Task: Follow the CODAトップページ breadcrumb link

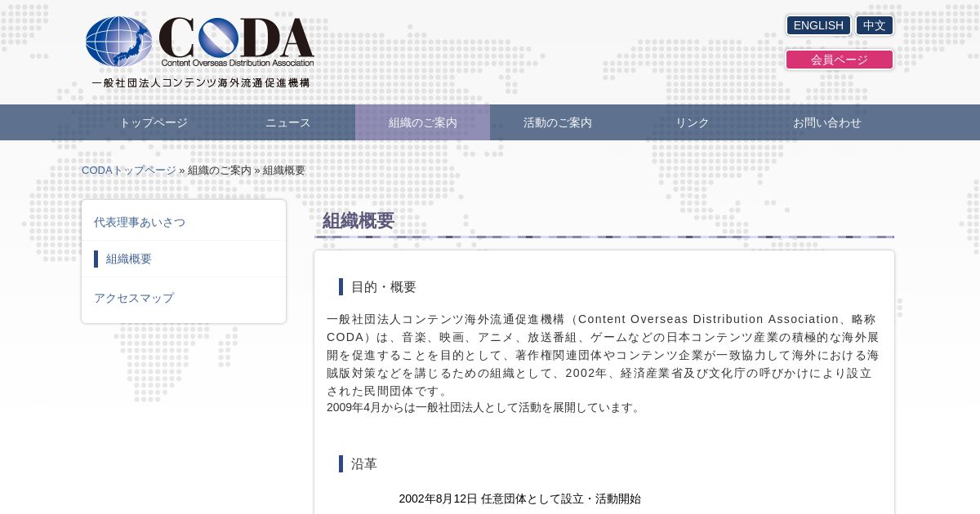Action: coord(129,170)
